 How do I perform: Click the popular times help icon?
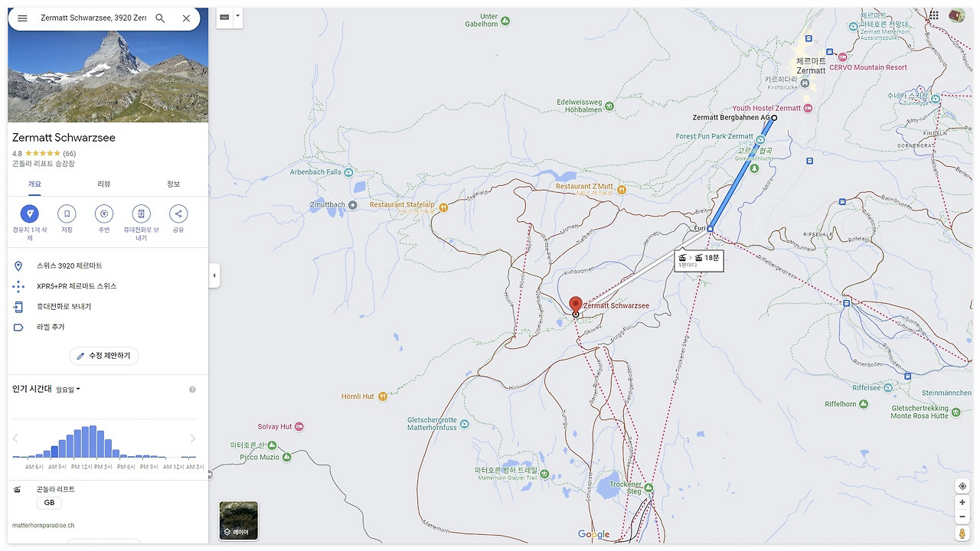192,390
